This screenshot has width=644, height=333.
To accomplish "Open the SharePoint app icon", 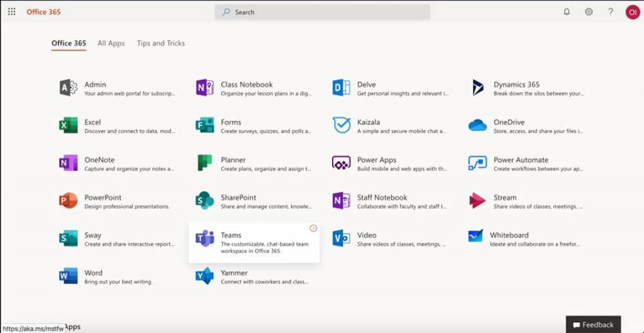I will click(204, 201).
